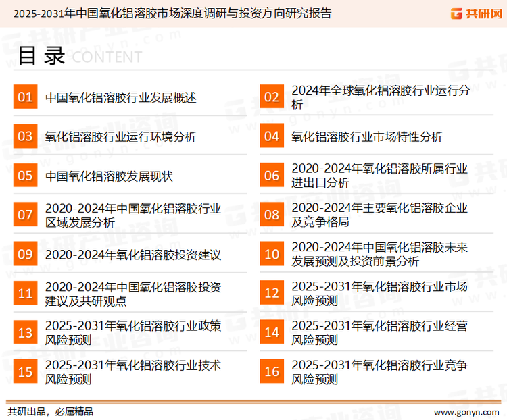Click the orange 11 number badge
507x420 pixels.
pos(25,293)
